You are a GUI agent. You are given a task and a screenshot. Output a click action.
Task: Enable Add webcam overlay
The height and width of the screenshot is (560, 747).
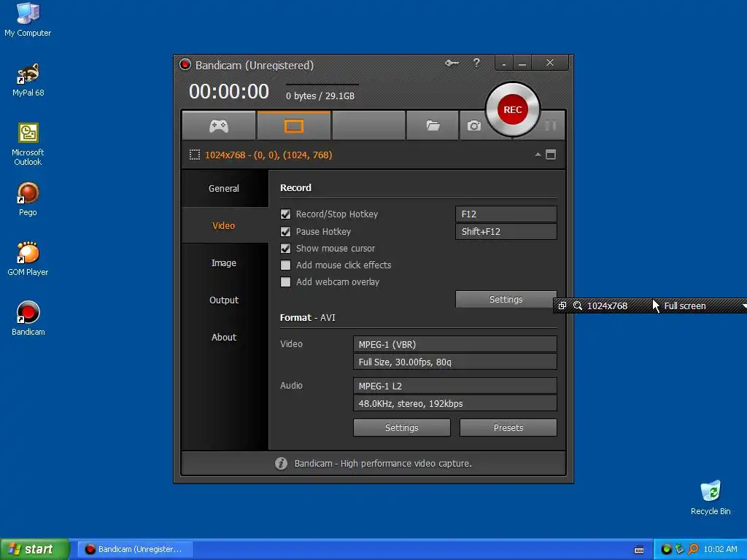pos(285,282)
